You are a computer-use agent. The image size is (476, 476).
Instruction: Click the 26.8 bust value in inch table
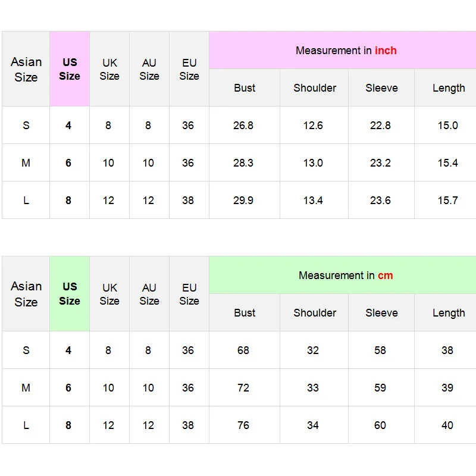(x=245, y=125)
